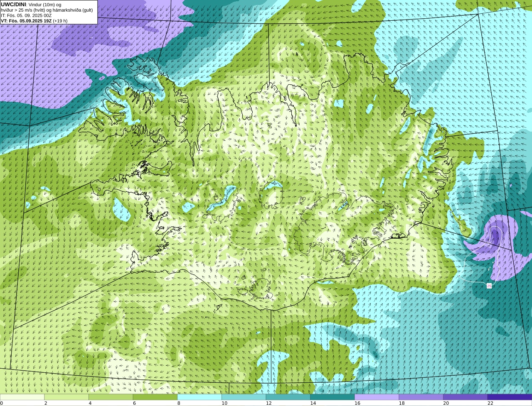Screen dimensions: 532x406
Task: Click the '8' tick label on color scale
Action: click(x=179, y=403)
